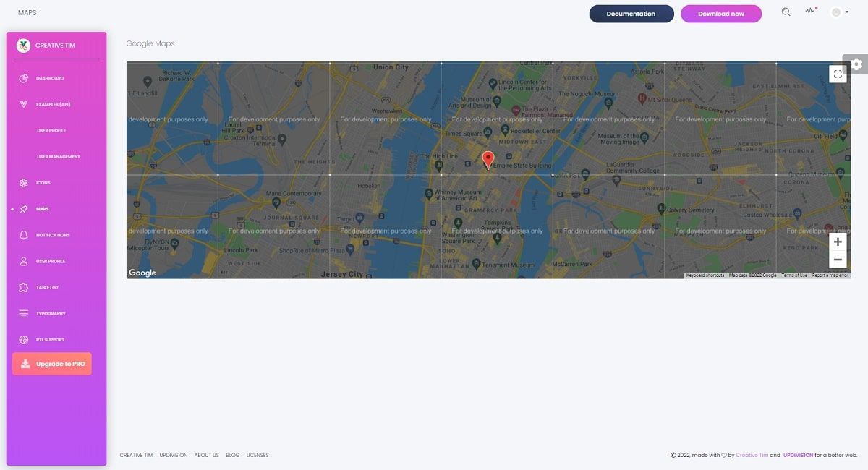The image size is (868, 470).
Task: Click the Icons atom icon
Action: click(23, 183)
